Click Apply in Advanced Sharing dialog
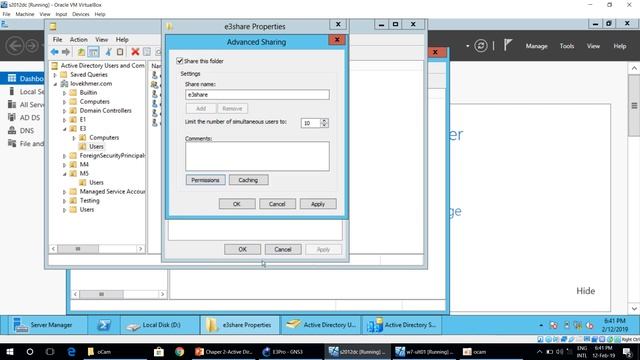The image size is (640, 360). pyautogui.click(x=318, y=204)
